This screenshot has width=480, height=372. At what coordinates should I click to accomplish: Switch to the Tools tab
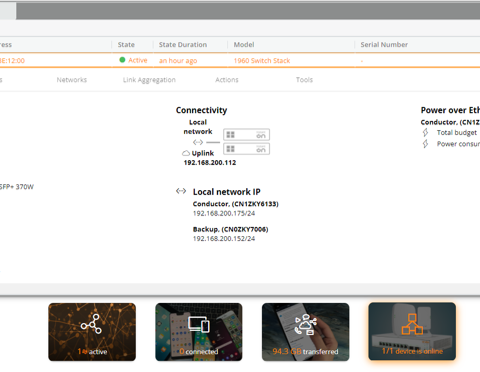304,80
